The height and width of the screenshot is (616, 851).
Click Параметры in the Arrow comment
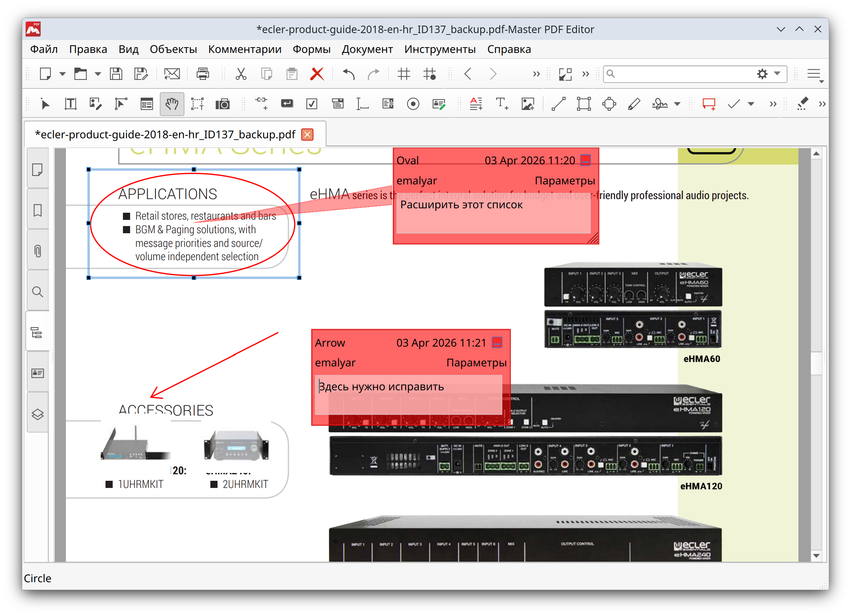(x=476, y=363)
